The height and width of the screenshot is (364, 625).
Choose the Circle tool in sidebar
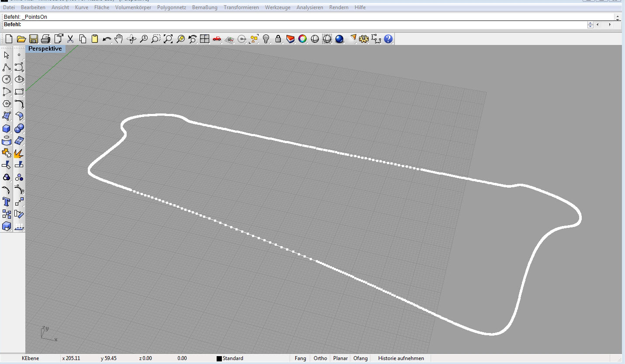pos(7,79)
